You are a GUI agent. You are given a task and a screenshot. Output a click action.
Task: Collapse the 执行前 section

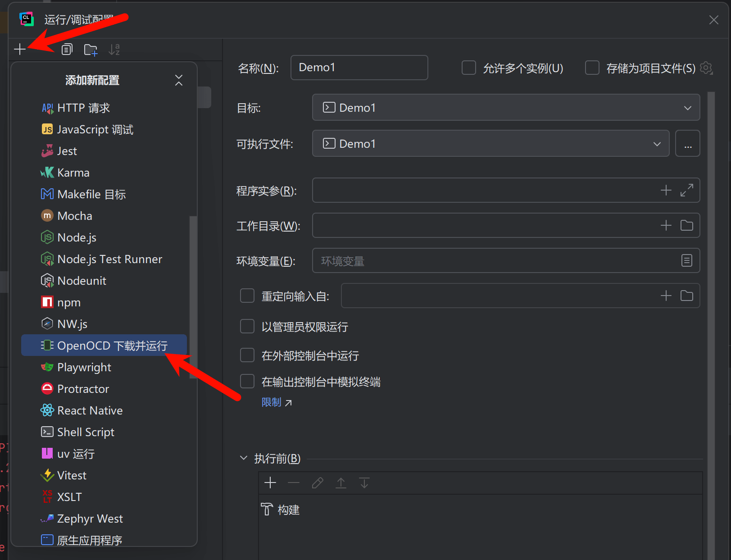tap(244, 458)
